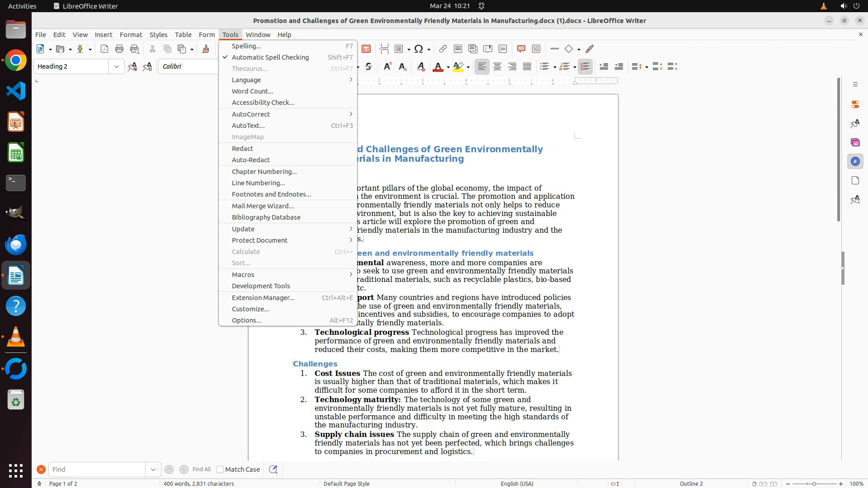Click Export as PDF icon
Image resolution: width=868 pixels, height=488 pixels.
coord(104,49)
